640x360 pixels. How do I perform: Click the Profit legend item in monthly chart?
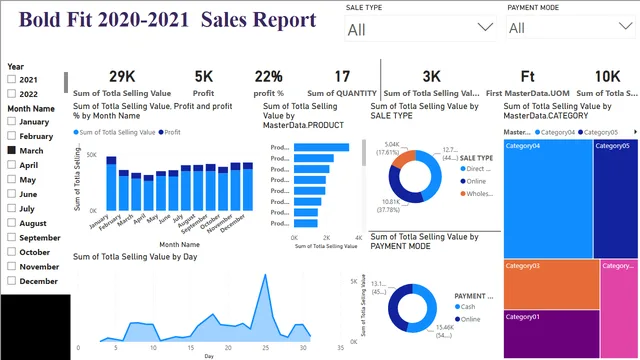tap(169, 132)
